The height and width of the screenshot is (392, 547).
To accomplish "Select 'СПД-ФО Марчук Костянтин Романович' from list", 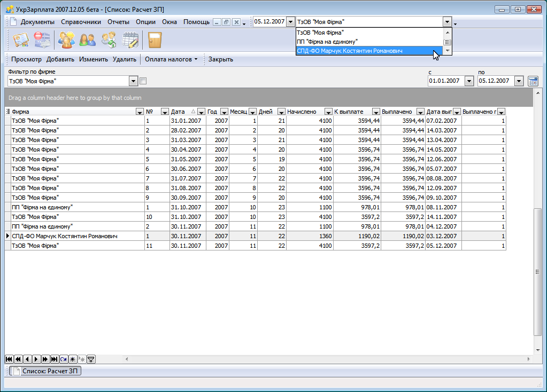I will [x=350, y=51].
